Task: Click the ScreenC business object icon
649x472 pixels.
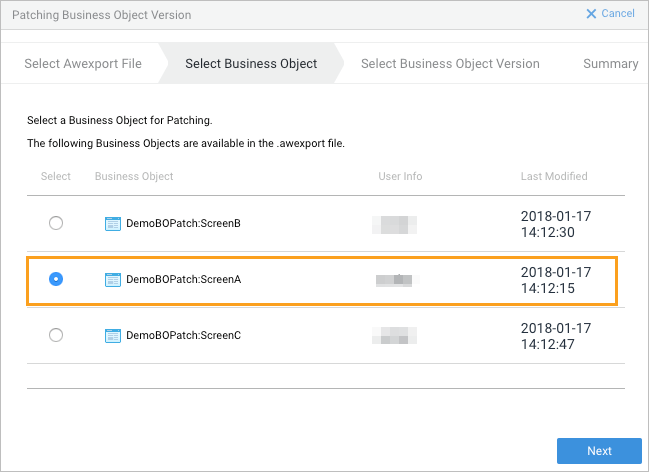Action: pos(113,336)
